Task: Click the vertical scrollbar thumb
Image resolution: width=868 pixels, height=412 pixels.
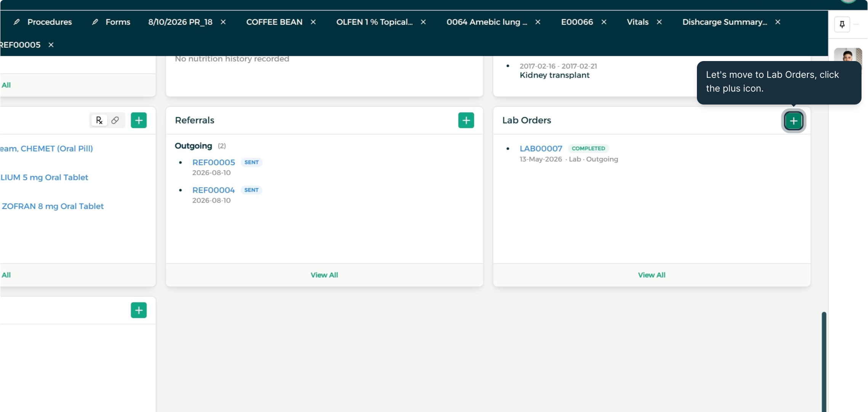Action: click(x=824, y=362)
